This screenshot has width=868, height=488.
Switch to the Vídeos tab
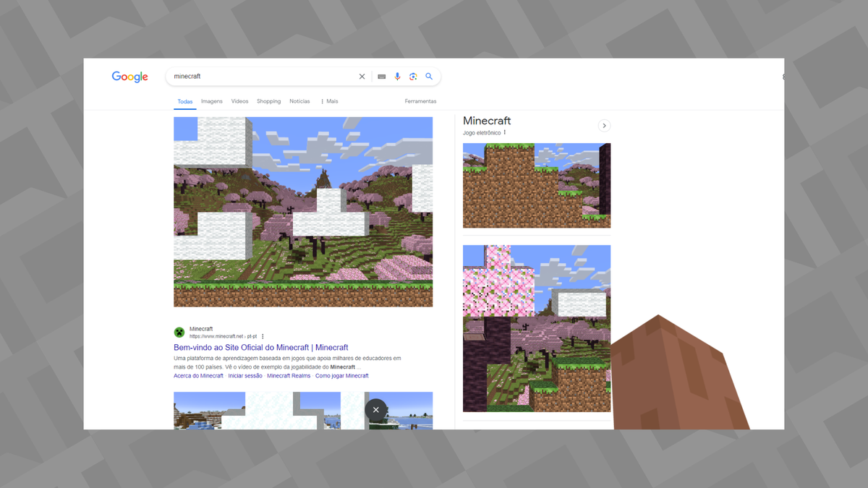[239, 101]
